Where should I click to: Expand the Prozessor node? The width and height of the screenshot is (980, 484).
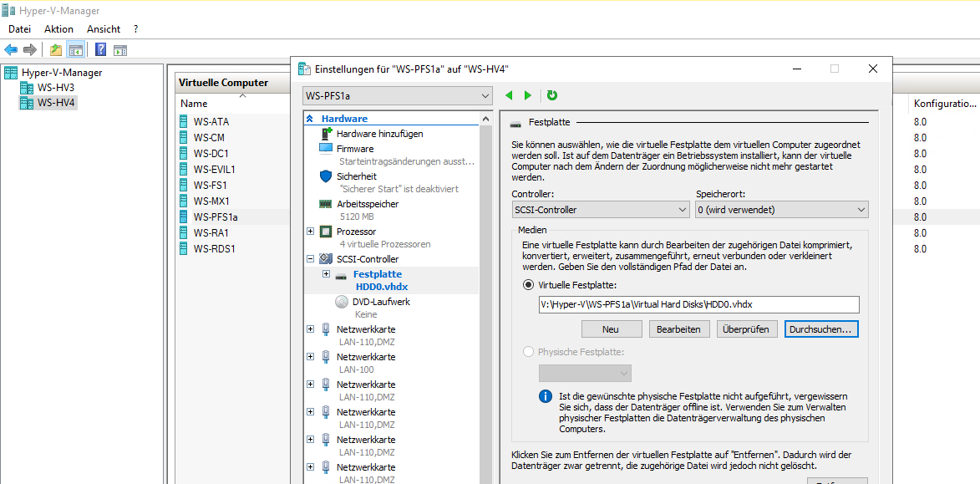click(311, 232)
